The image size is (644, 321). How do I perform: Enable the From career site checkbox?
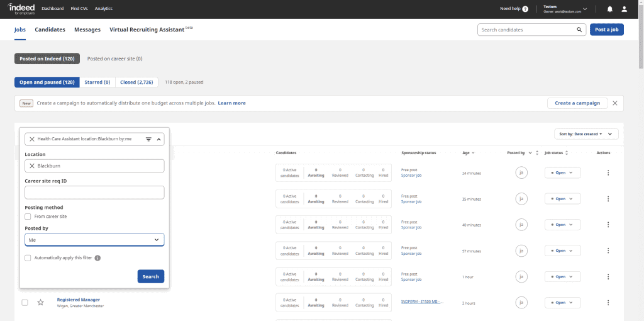(x=28, y=217)
